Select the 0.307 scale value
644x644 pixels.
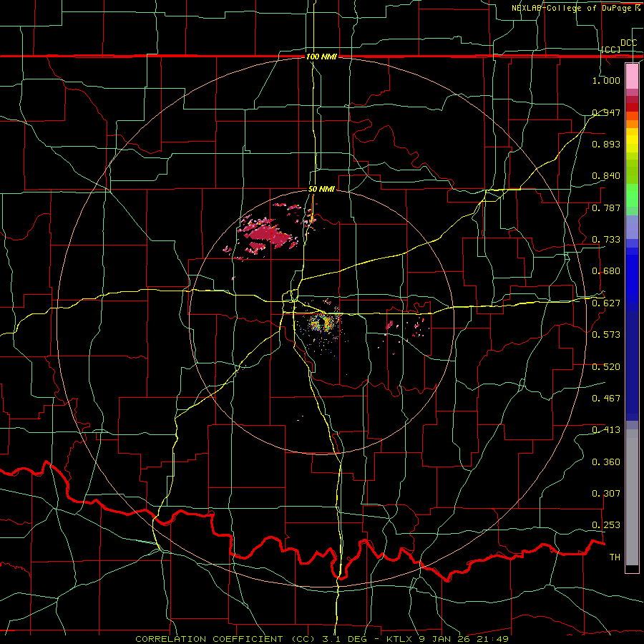[606, 494]
